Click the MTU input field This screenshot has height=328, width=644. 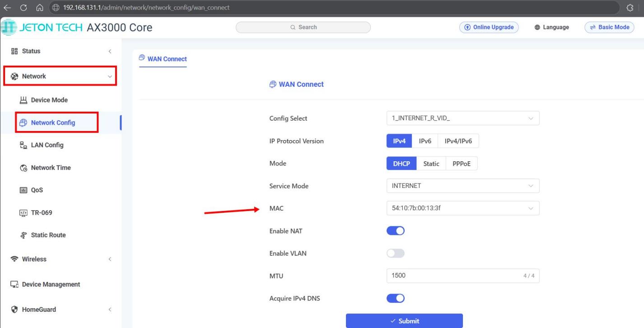pos(463,276)
